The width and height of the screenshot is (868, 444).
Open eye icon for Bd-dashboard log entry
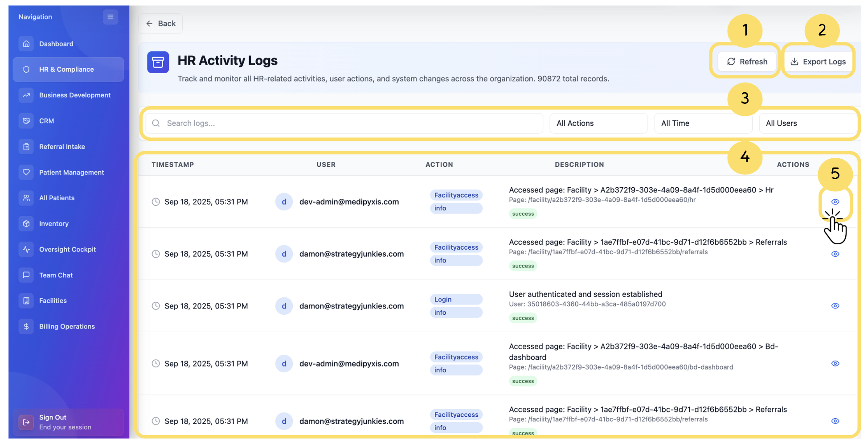pyautogui.click(x=835, y=363)
